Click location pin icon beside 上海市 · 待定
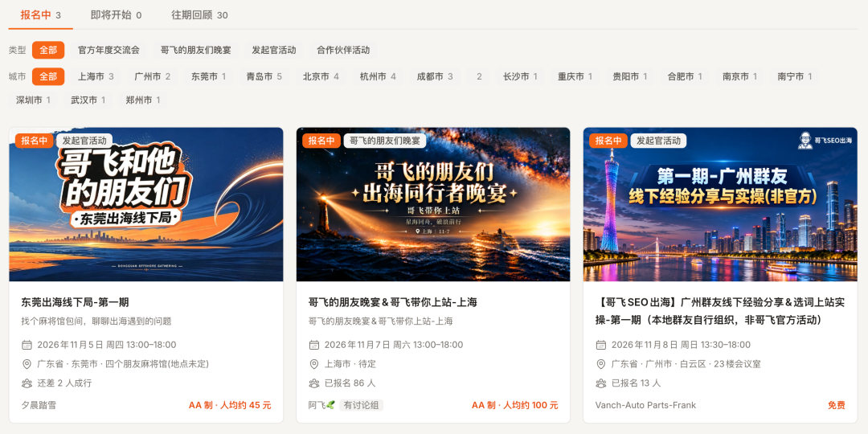This screenshot has width=868, height=434. [x=314, y=364]
